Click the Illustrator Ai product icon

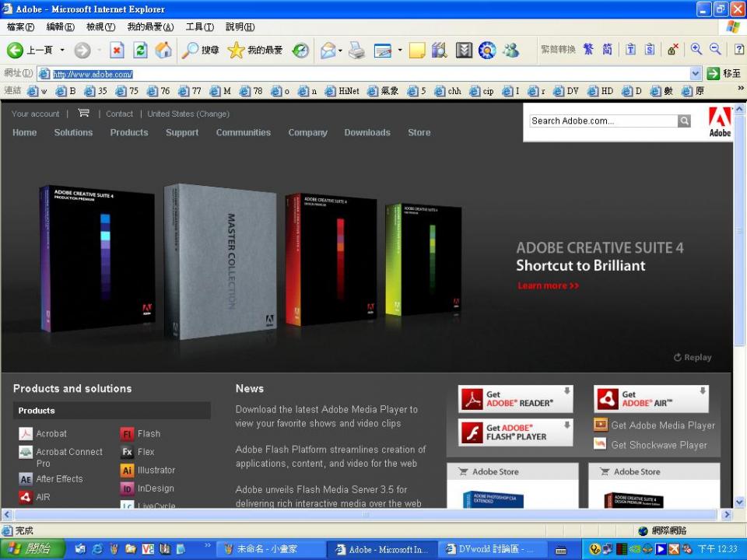coord(127,471)
